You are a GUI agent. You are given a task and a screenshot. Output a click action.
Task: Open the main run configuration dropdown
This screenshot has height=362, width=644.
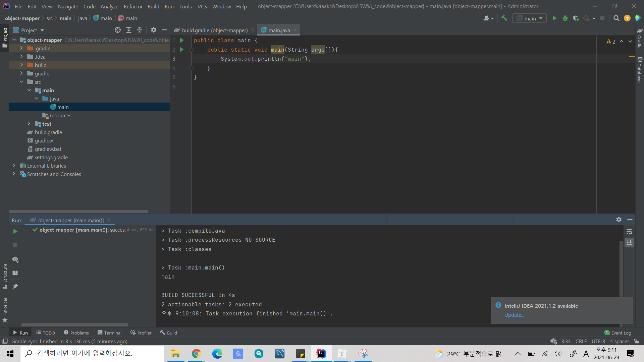(x=530, y=18)
